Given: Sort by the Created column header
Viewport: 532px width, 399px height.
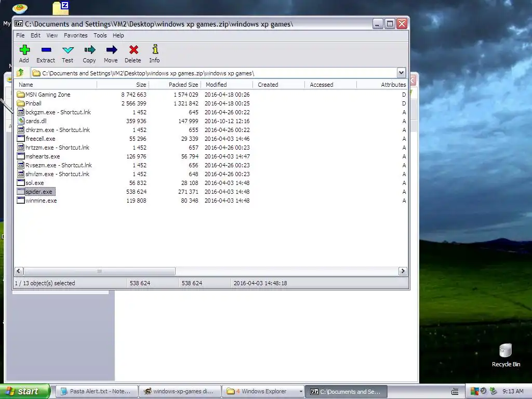Looking at the screenshot, I should pyautogui.click(x=279, y=85).
